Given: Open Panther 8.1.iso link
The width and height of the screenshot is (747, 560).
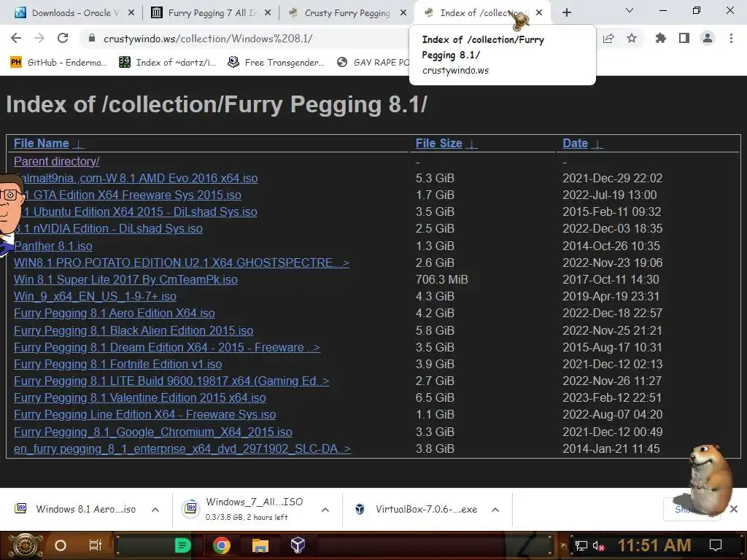Looking at the screenshot, I should (x=53, y=246).
